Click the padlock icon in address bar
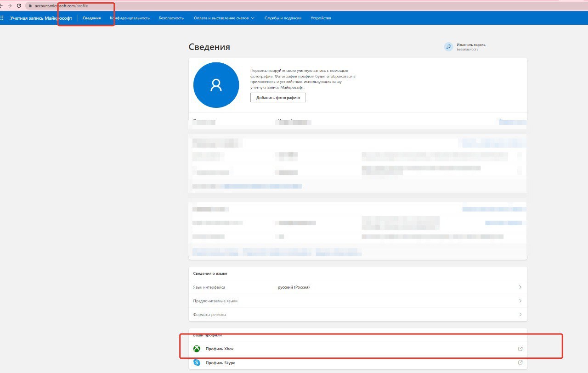This screenshot has width=588, height=373. tap(30, 6)
